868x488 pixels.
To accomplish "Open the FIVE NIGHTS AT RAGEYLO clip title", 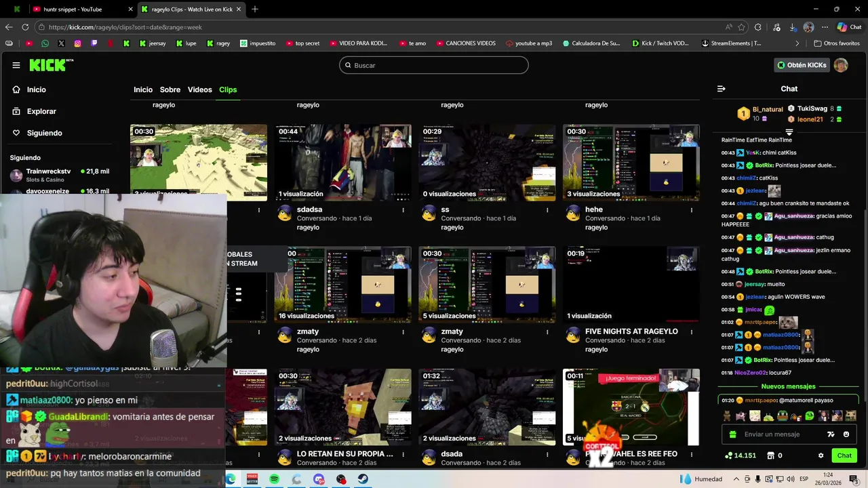I will tap(631, 331).
